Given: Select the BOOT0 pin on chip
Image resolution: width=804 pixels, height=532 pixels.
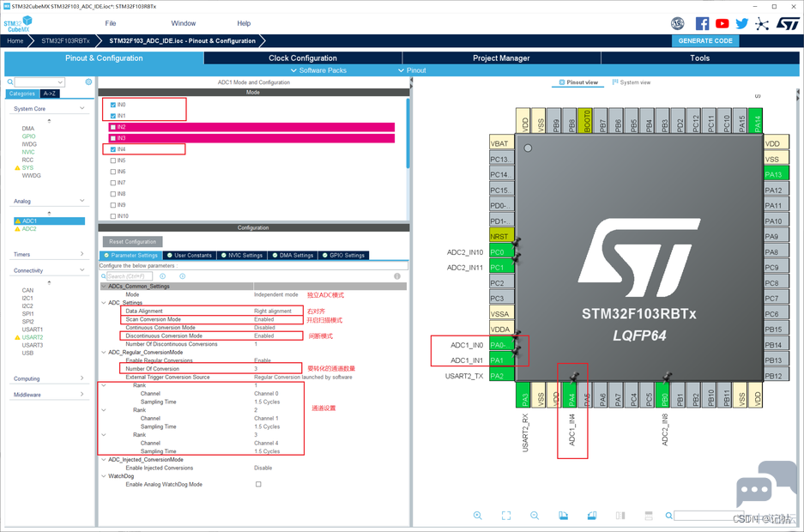Looking at the screenshot, I should tap(587, 120).
